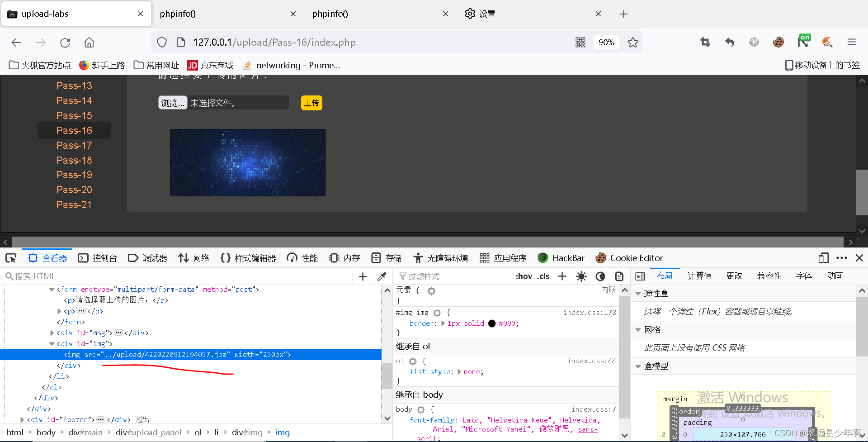
Task: Toggle the sidebar pane split icon
Action: (640, 276)
